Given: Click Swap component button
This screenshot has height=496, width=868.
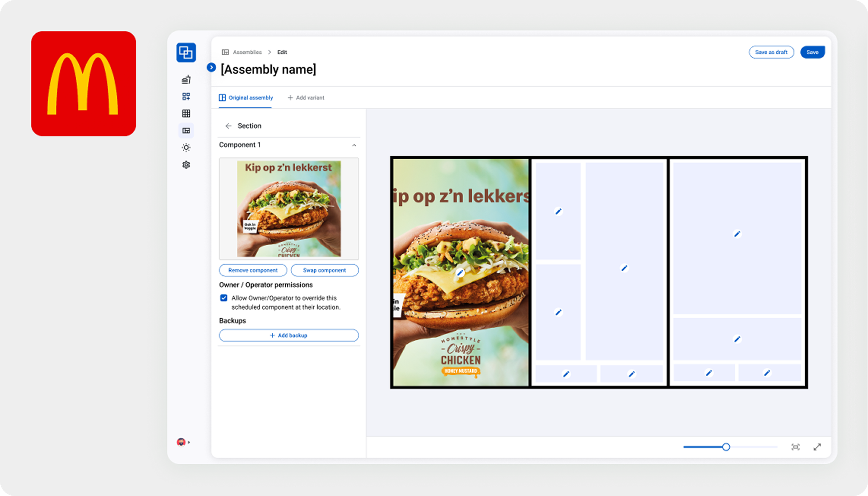Looking at the screenshot, I should 325,270.
